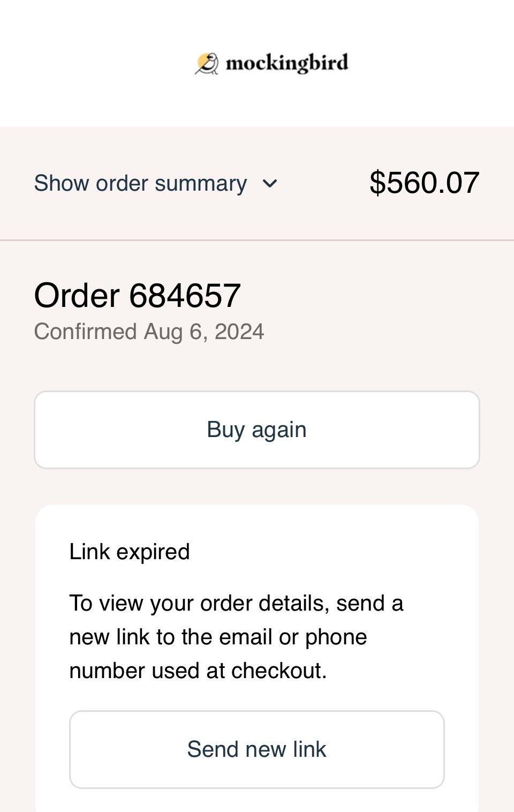
Task: Click the date Aug 6, 2024
Action: tap(204, 332)
